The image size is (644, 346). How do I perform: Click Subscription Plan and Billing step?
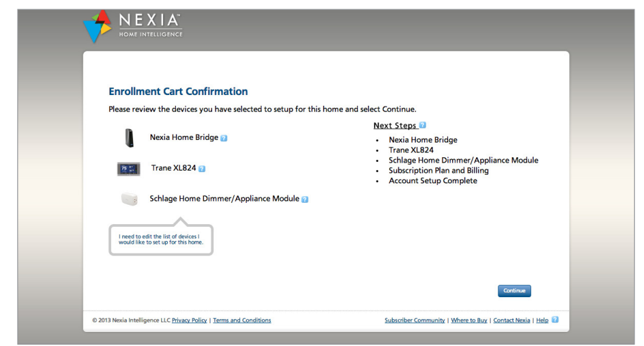tap(439, 171)
